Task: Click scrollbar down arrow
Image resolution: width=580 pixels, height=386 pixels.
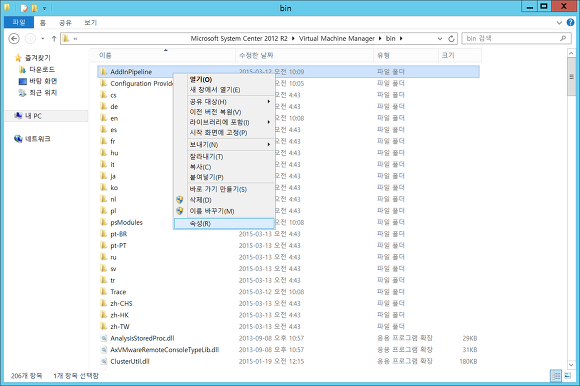Action: 571,365
